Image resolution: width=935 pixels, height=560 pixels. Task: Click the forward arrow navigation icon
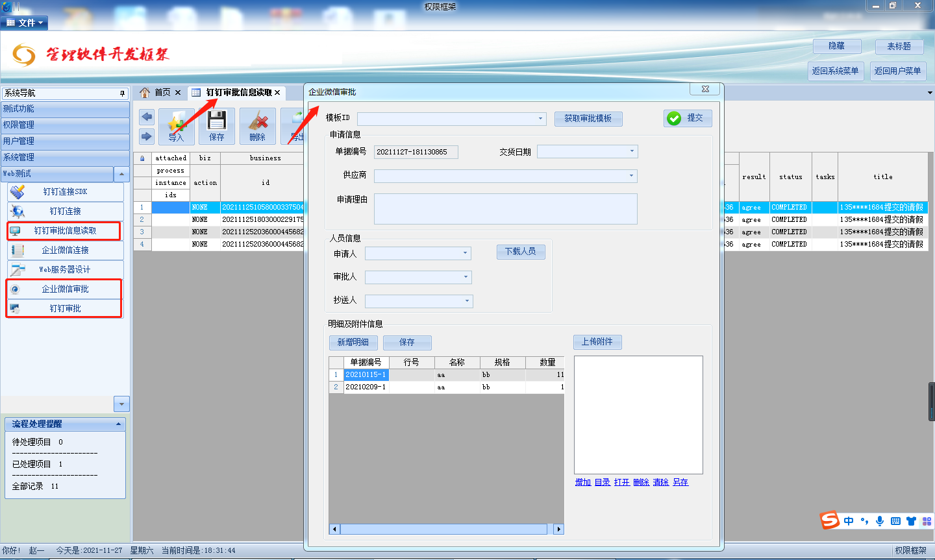[147, 136]
